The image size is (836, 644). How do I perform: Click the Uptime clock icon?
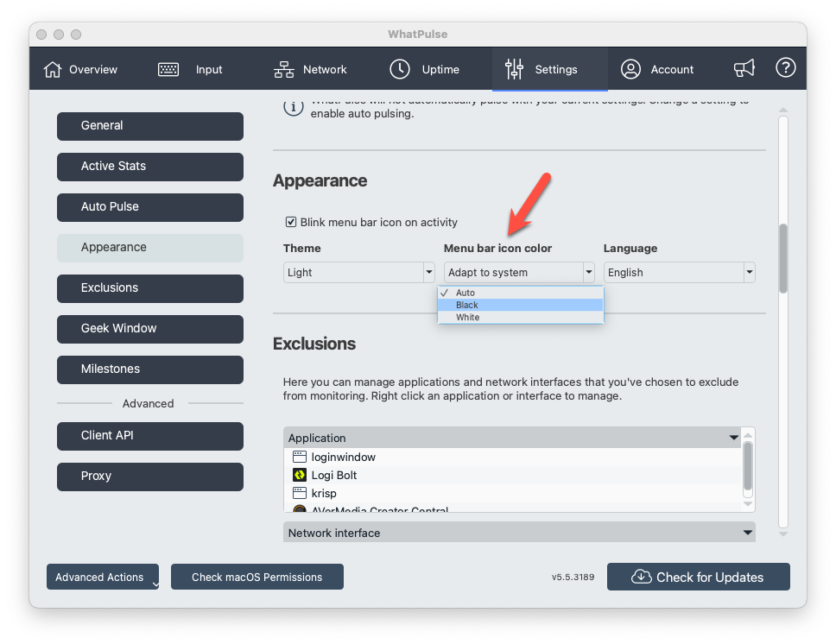pyautogui.click(x=399, y=69)
